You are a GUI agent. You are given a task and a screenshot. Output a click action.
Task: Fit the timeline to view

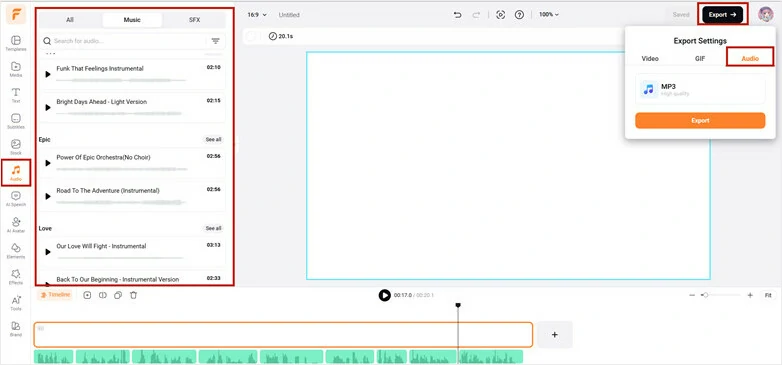(x=769, y=295)
